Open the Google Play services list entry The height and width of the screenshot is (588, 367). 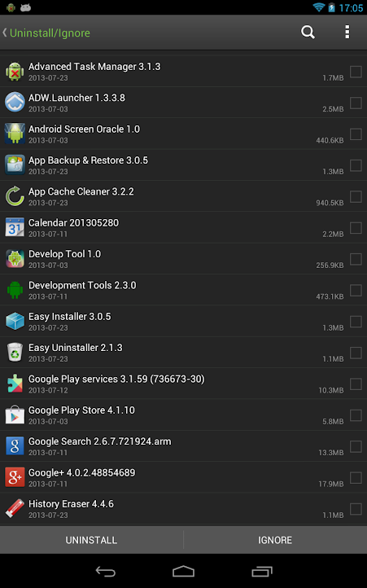coord(183,384)
